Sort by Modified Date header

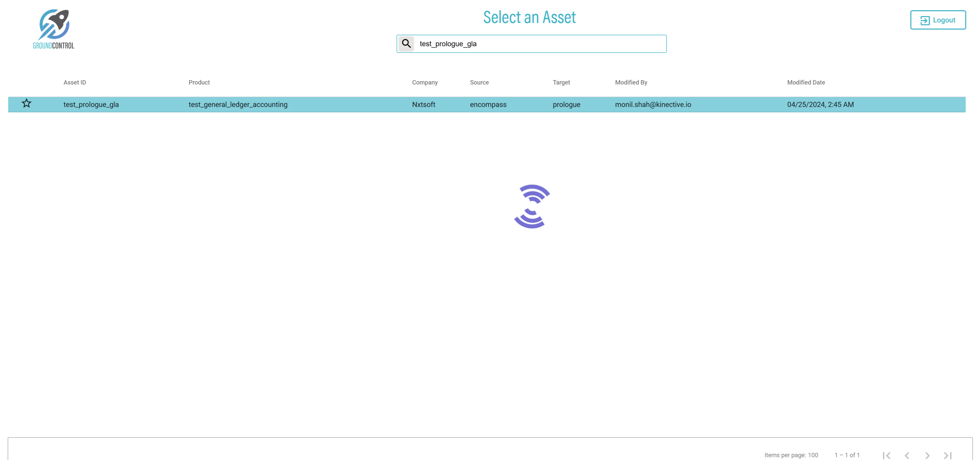point(806,82)
